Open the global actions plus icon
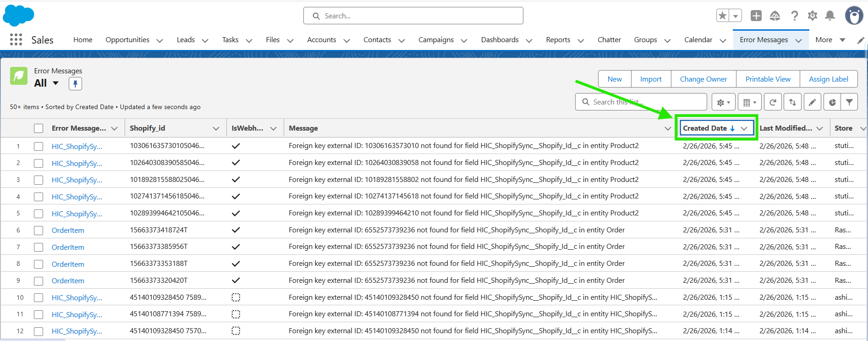The width and height of the screenshot is (868, 341). tap(756, 16)
